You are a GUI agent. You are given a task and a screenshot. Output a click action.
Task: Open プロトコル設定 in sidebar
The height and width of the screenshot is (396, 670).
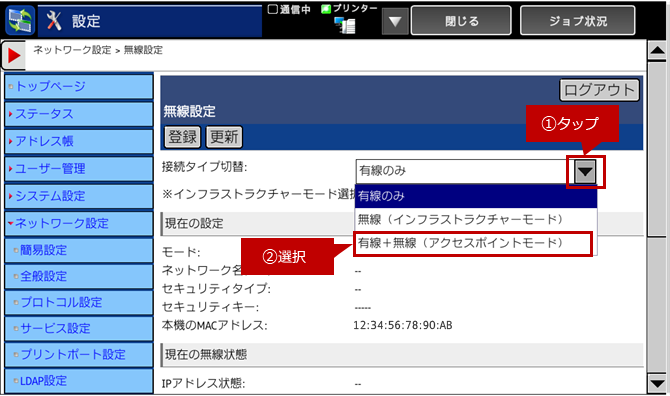(79, 302)
